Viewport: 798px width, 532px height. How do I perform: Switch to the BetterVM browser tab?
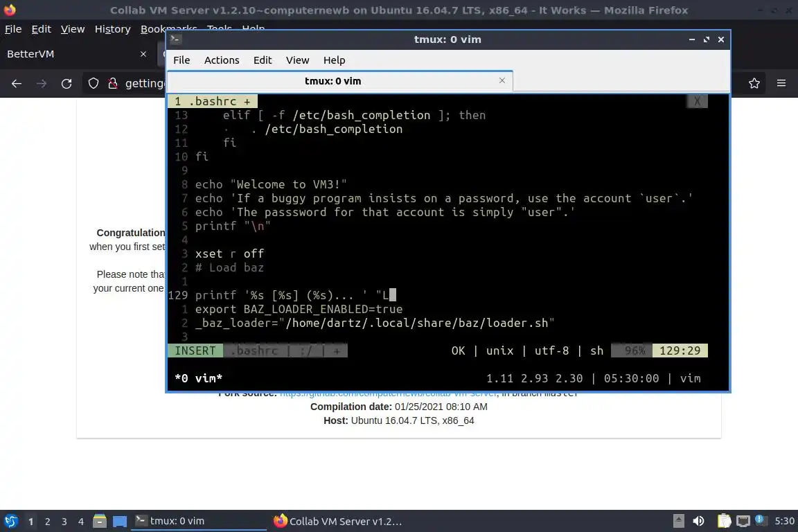[76, 54]
